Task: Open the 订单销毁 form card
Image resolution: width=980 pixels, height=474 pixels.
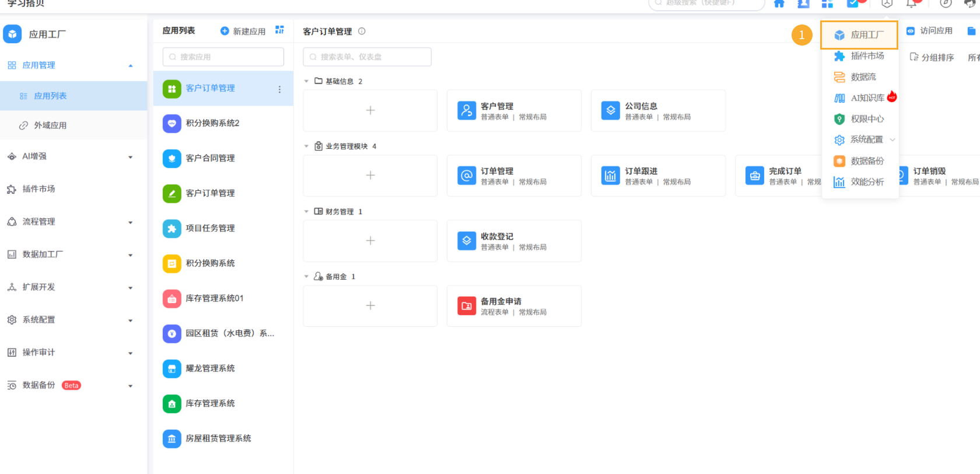Action: pyautogui.click(x=939, y=176)
